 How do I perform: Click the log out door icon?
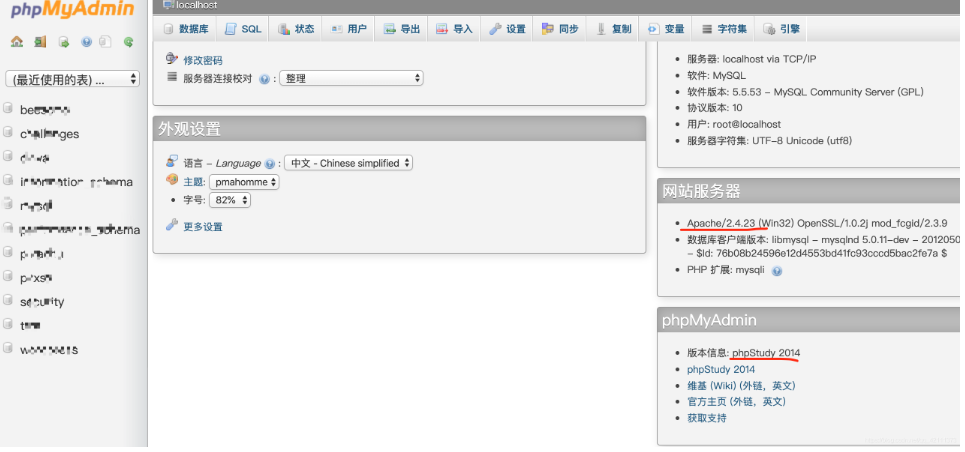[x=40, y=42]
